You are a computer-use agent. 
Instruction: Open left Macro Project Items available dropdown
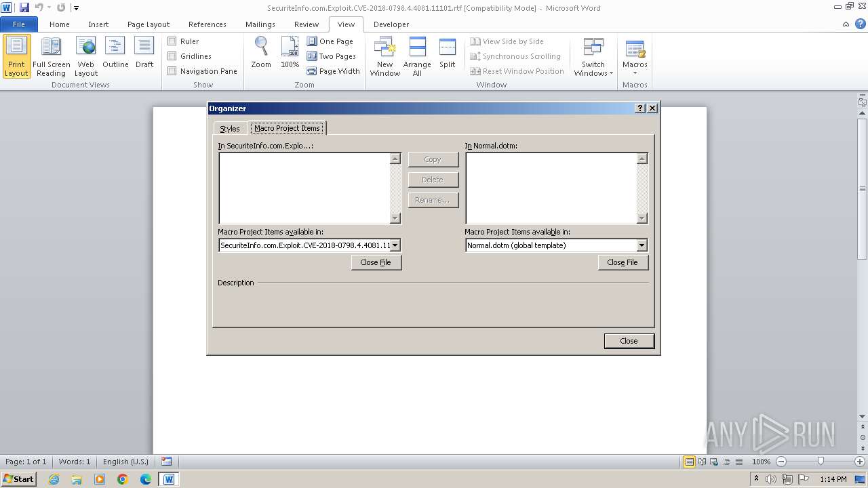395,245
